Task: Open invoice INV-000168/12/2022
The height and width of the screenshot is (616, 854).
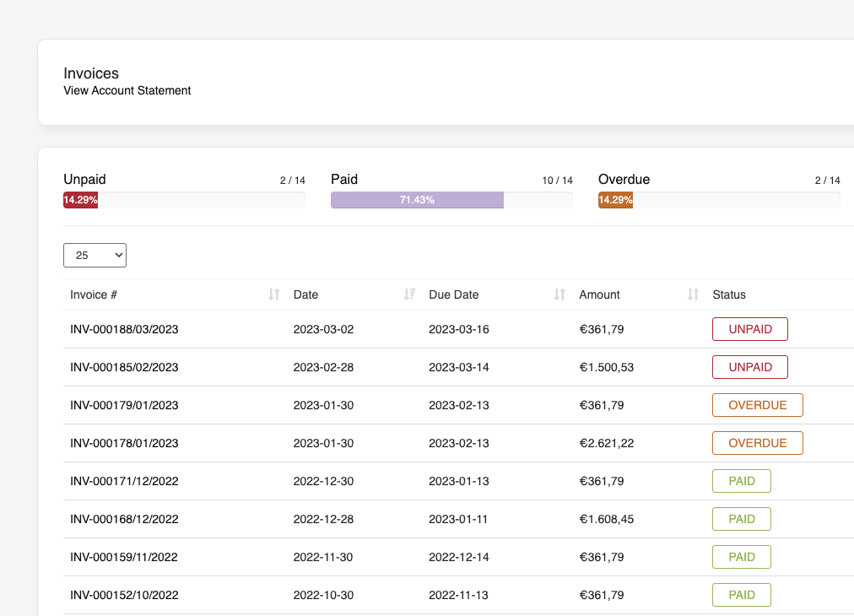Action: click(x=124, y=519)
